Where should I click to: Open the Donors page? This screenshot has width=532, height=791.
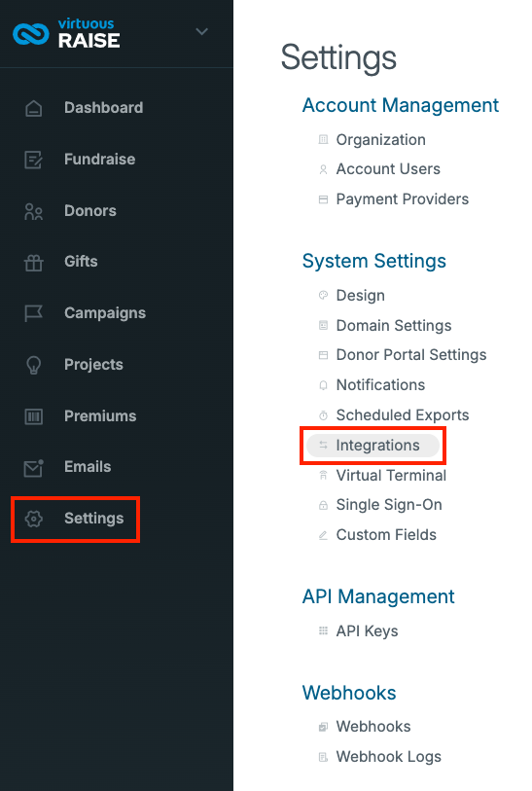point(90,210)
